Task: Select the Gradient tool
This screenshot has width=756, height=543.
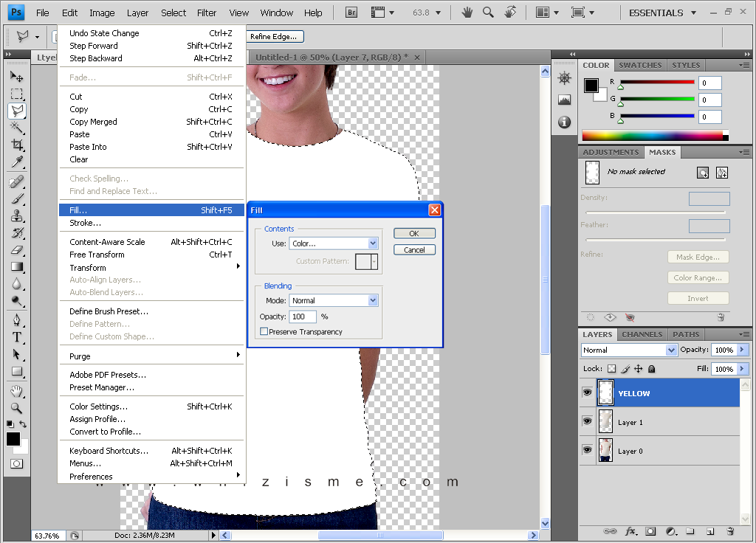Action: pos(17,267)
